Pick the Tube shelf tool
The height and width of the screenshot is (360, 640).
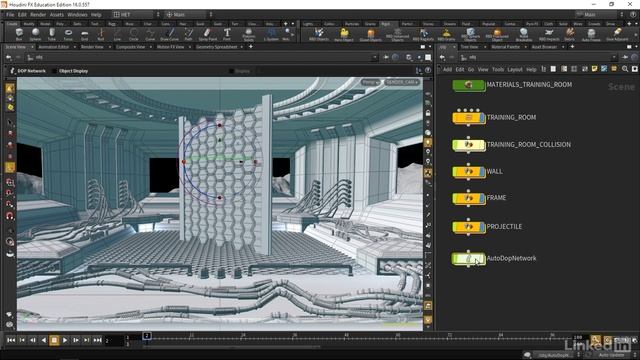(52, 34)
